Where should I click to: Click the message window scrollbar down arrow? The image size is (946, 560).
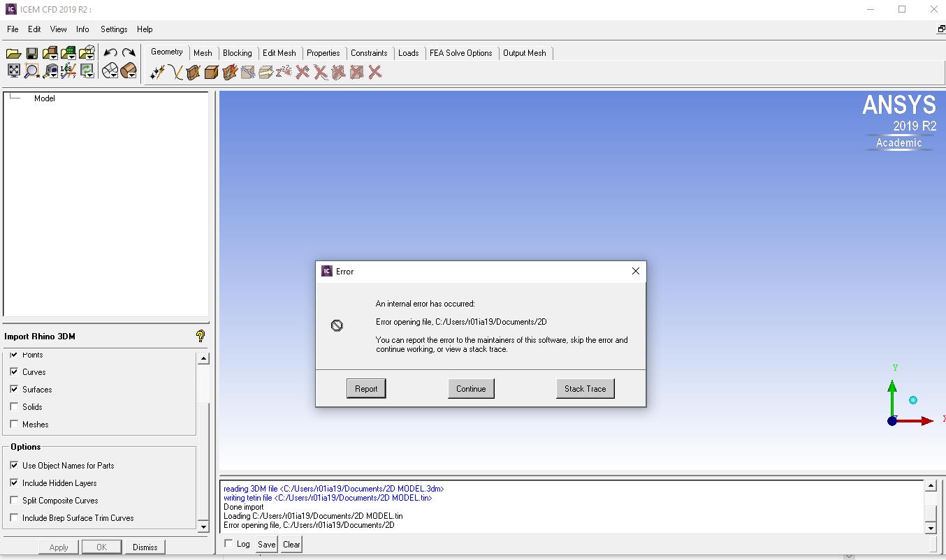click(x=931, y=528)
